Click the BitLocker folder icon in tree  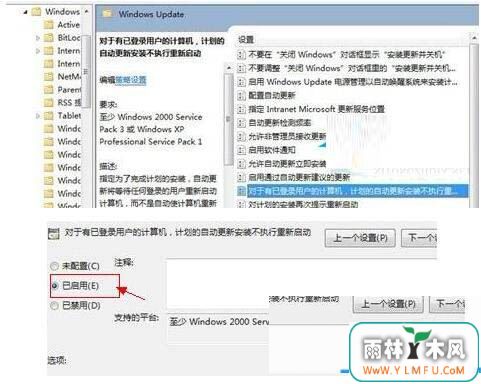click(x=49, y=38)
